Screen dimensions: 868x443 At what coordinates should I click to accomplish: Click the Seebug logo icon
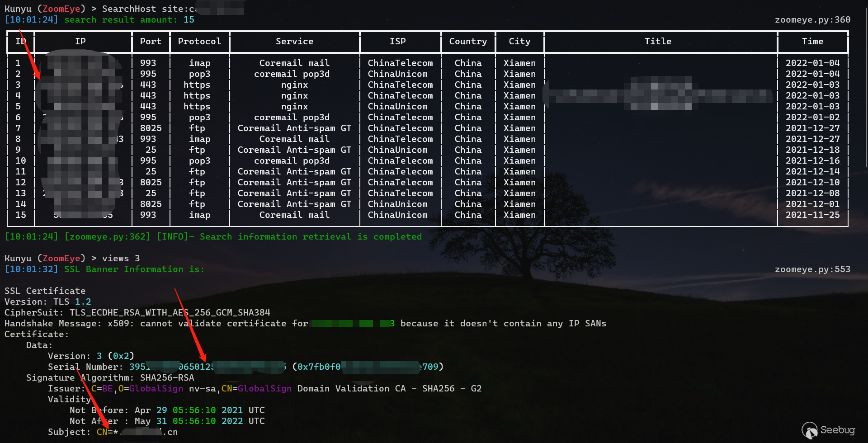coord(809,430)
